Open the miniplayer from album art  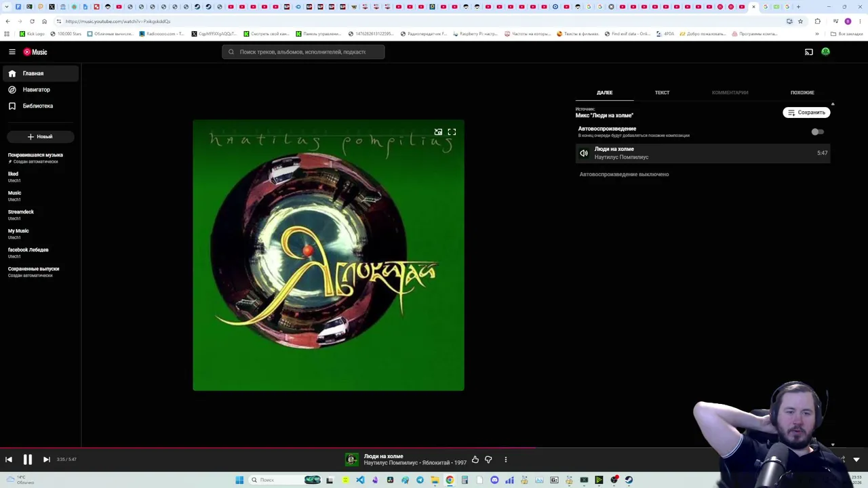(x=438, y=132)
